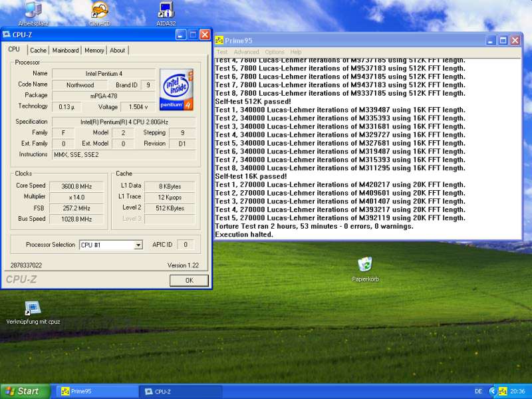The height and width of the screenshot is (399, 532).
Task: Click the Core Speed value 3600.8 MHz
Action: (x=76, y=186)
